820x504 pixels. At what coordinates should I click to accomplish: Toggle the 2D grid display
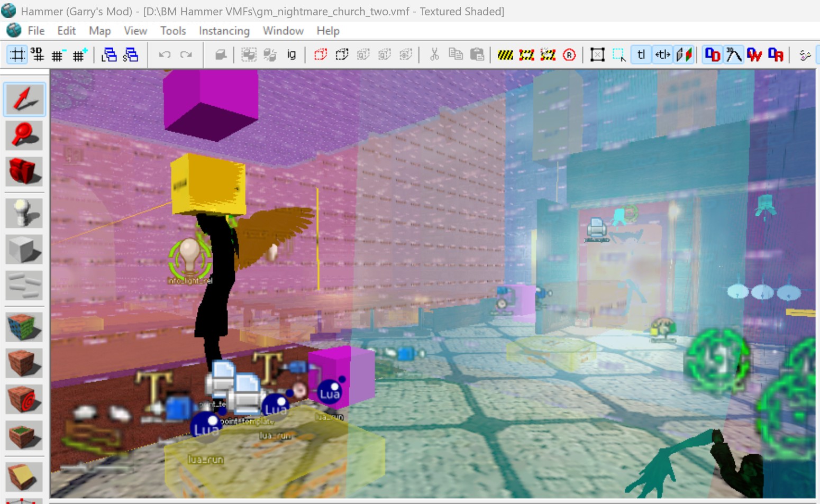tap(17, 54)
